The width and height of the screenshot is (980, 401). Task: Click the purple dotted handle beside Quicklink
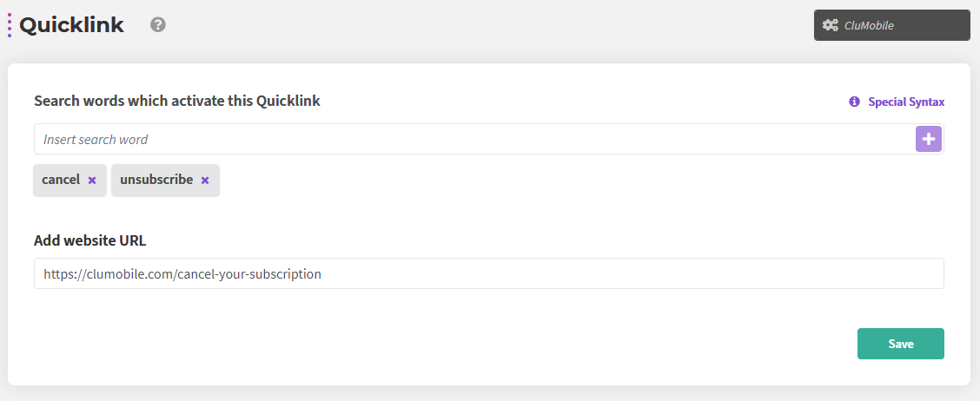(10, 25)
